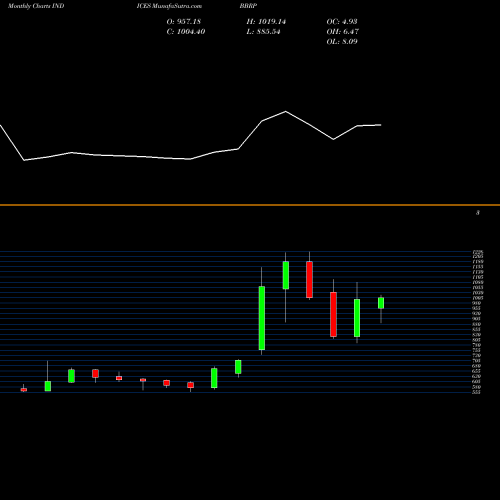
Task: Click the BBRP symbol label
Action: (248, 6)
